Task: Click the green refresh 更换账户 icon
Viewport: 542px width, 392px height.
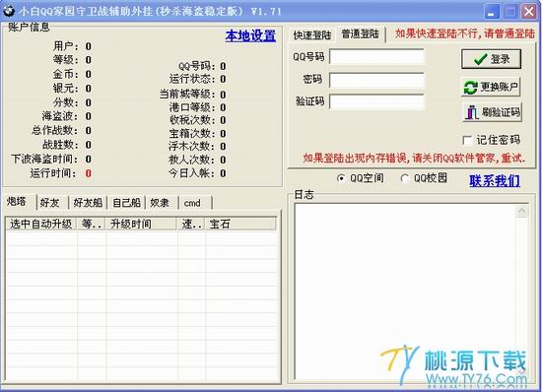Action: [x=471, y=87]
